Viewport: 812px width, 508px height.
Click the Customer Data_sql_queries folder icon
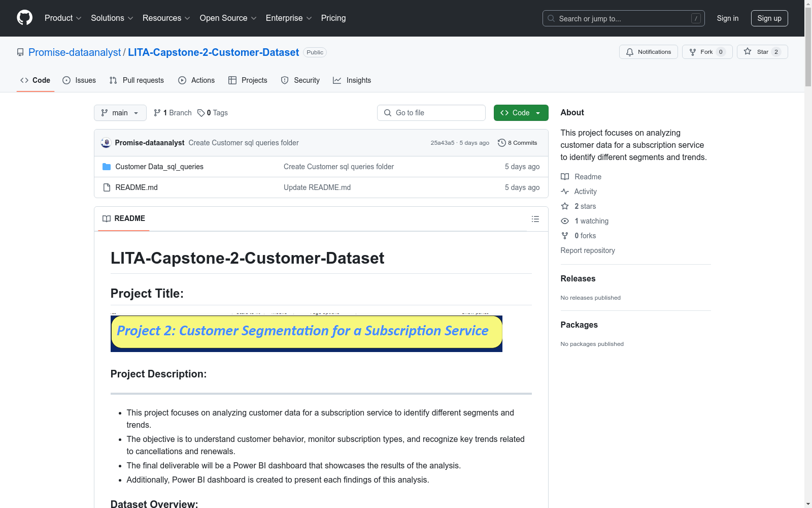click(107, 167)
